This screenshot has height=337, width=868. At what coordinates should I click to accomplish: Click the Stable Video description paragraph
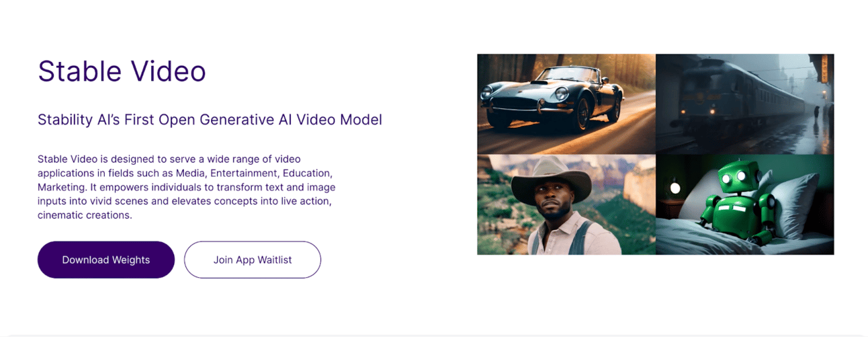[x=187, y=187]
